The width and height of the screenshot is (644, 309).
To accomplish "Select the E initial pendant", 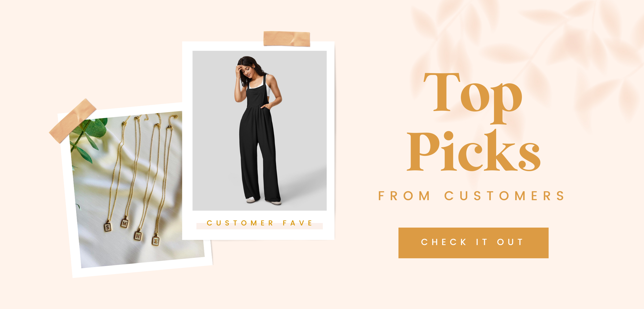I will tap(156, 241).
